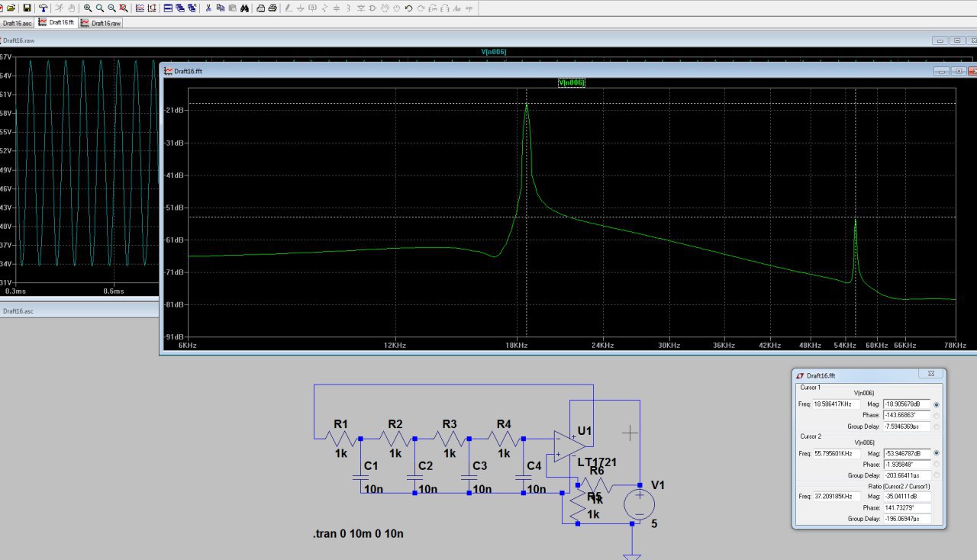
Task: Select the Place Capacitor tool
Action: (x=337, y=8)
